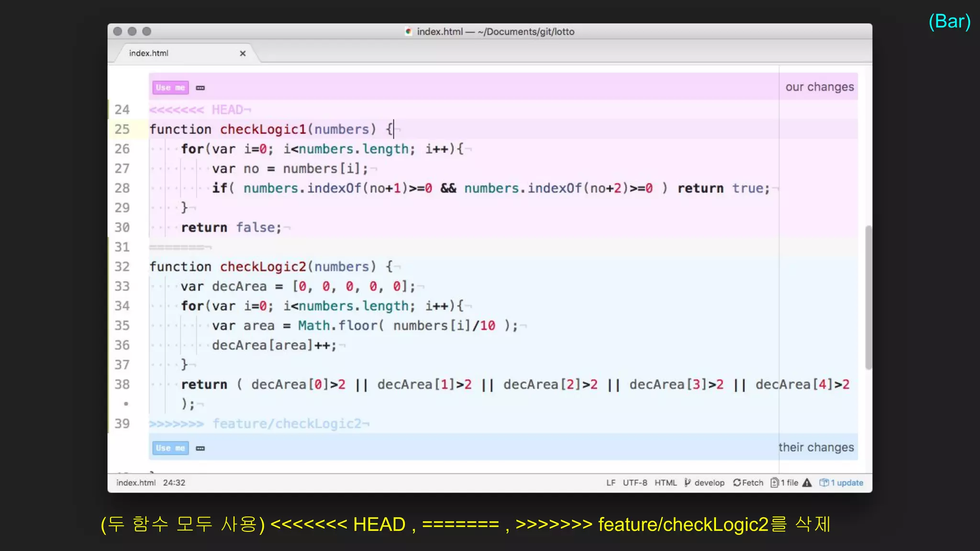Click the vertical scrollbar thumb in editor
This screenshot has height=551, width=980.
868,298
